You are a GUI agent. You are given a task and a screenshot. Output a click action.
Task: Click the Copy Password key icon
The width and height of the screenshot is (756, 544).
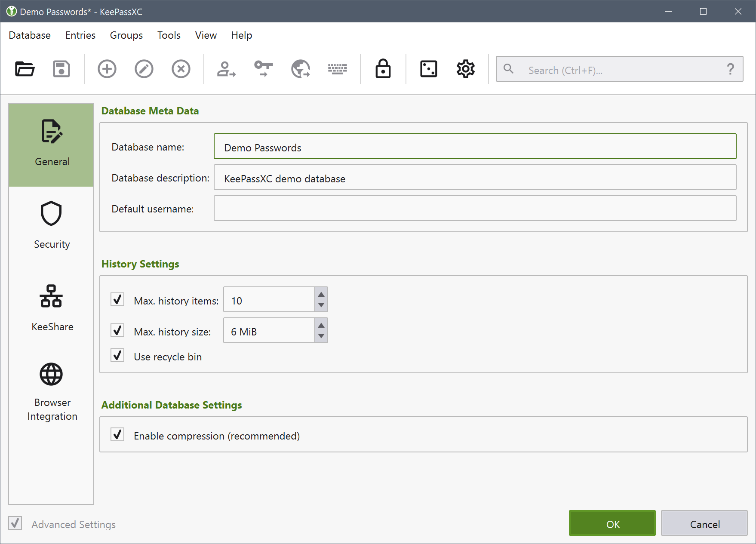263,69
